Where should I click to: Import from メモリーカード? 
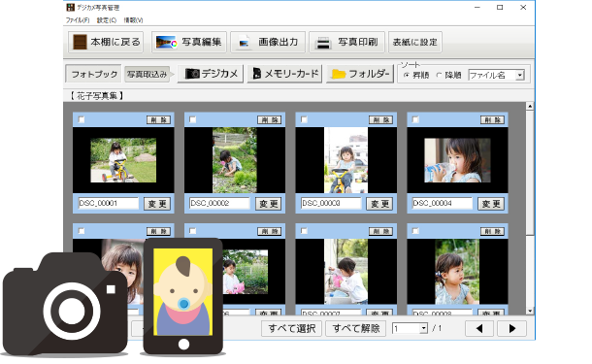284,74
